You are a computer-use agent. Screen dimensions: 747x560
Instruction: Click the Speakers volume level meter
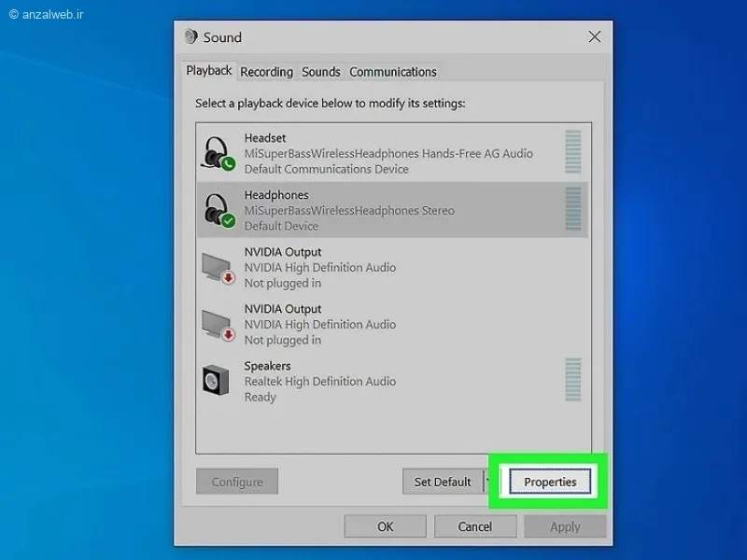pos(573,380)
